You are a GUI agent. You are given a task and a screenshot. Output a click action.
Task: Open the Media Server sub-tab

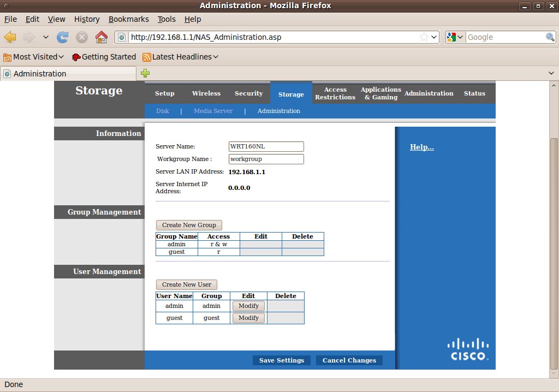click(213, 111)
